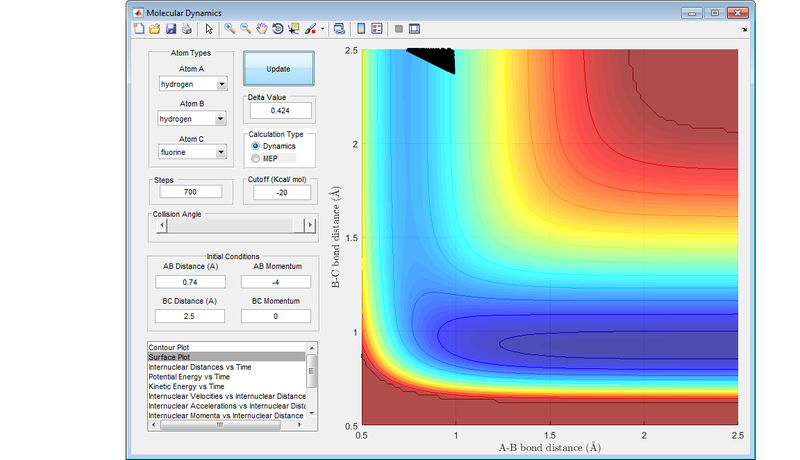Select the MEP calculation type
Image resolution: width=800 pixels, height=460 pixels.
(255, 158)
